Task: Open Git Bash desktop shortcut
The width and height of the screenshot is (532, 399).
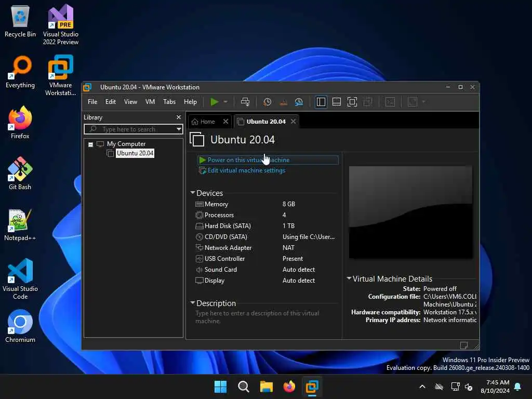Action: pyautogui.click(x=20, y=174)
